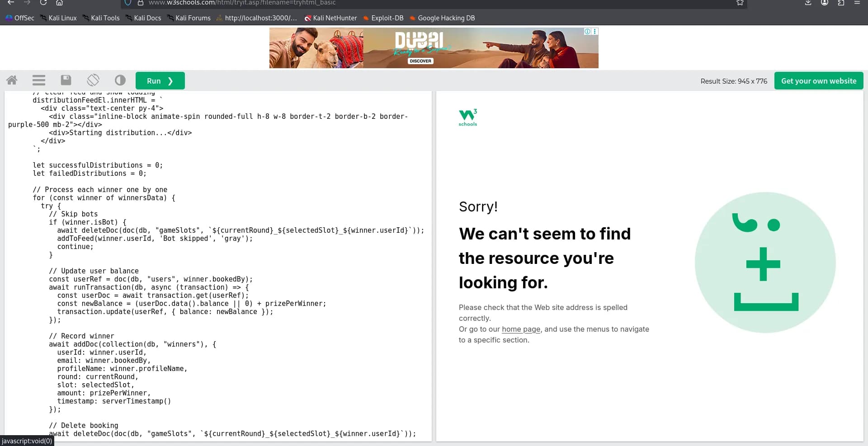Open the browser downloads panel
Screen dimensions: 868x446
[x=808, y=3]
